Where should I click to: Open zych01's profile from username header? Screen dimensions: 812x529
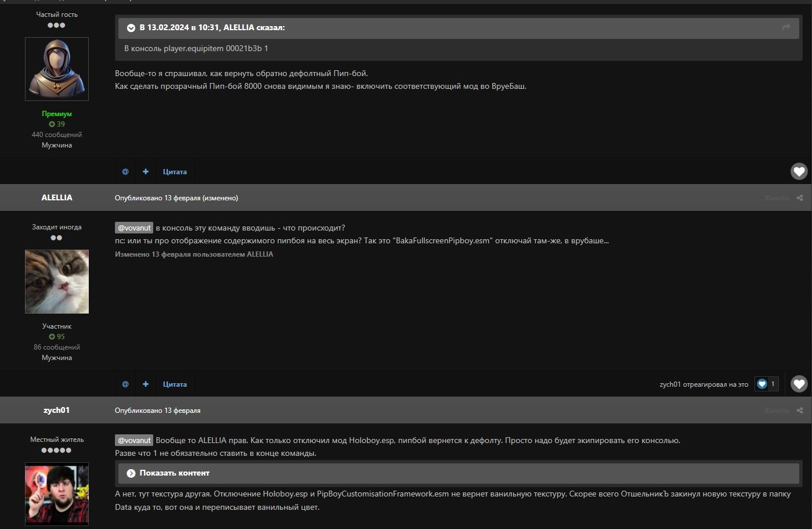[x=57, y=411]
